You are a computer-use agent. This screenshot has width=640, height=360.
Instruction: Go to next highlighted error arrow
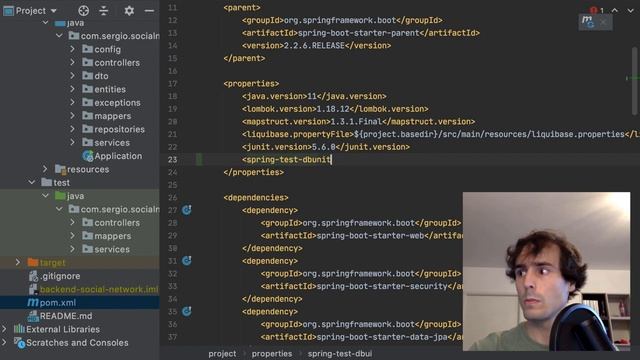[x=630, y=10]
